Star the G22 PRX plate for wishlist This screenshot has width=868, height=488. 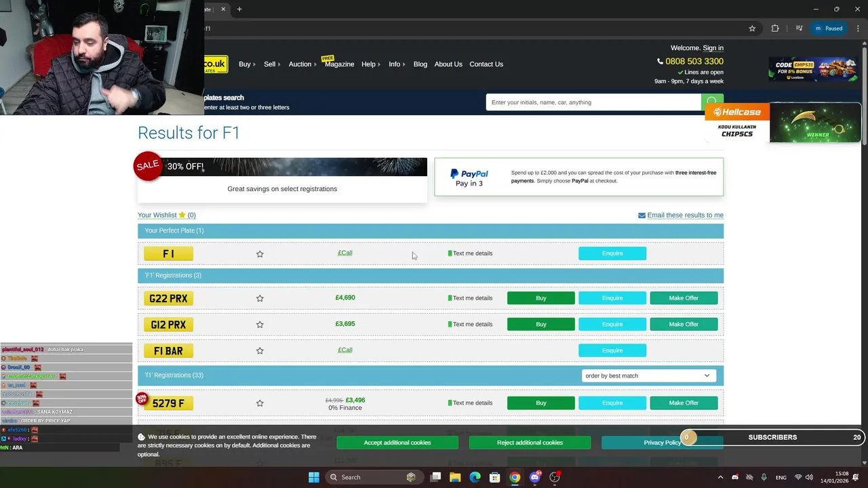(x=260, y=298)
